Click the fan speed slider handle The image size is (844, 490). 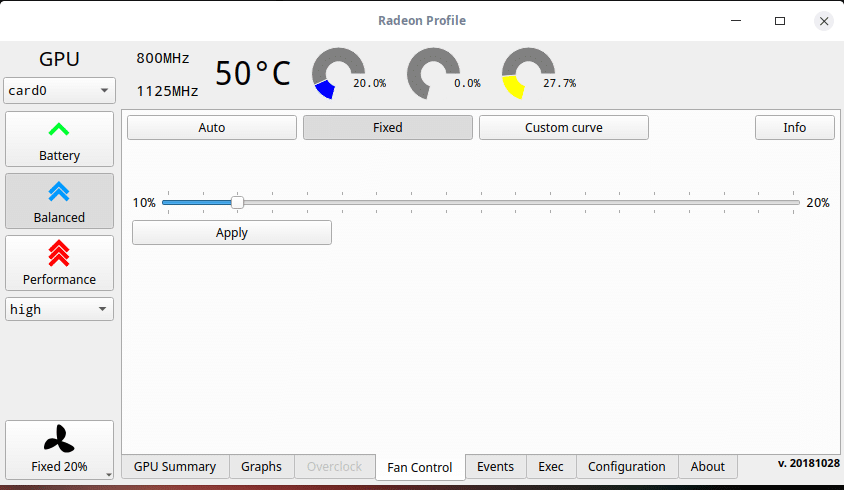point(237,202)
